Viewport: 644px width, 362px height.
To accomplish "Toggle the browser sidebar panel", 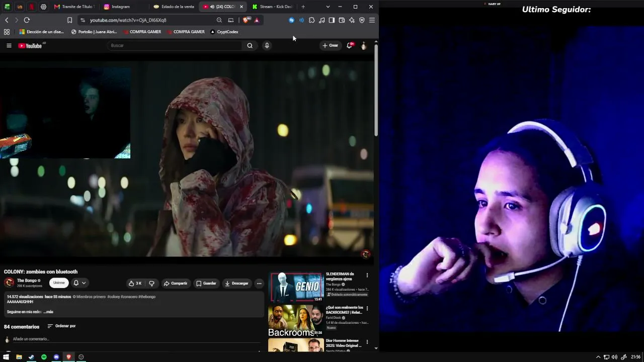I will pos(332,20).
